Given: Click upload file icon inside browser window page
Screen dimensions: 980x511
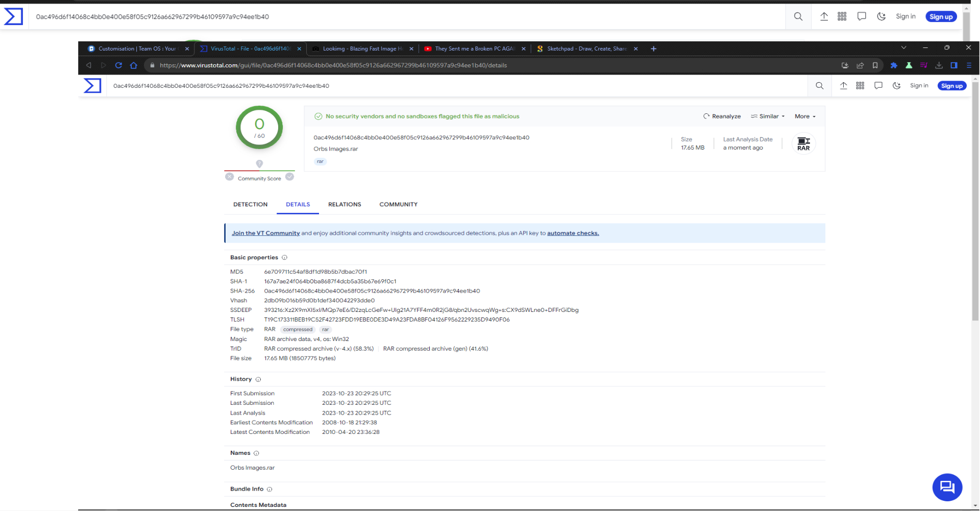Looking at the screenshot, I should (x=844, y=86).
